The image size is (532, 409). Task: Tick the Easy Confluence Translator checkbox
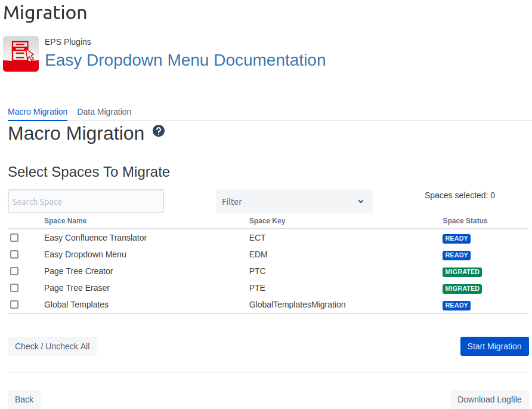[x=14, y=238]
